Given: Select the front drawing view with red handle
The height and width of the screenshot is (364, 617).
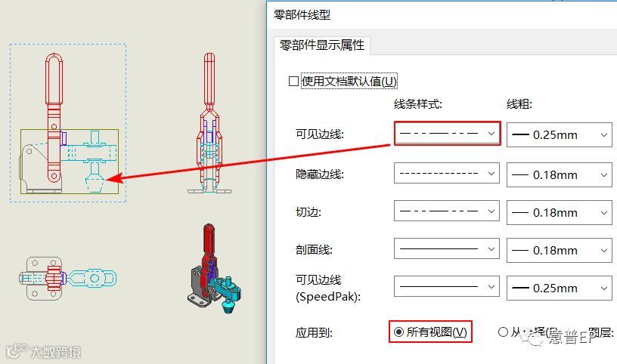Looking at the screenshot, I should point(68,123).
